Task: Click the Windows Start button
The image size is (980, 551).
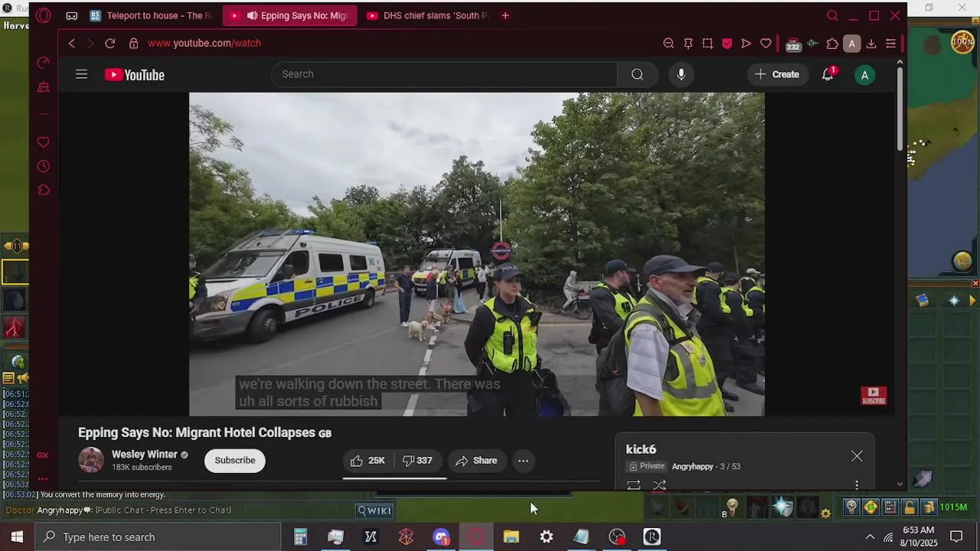Action: pos(17,537)
